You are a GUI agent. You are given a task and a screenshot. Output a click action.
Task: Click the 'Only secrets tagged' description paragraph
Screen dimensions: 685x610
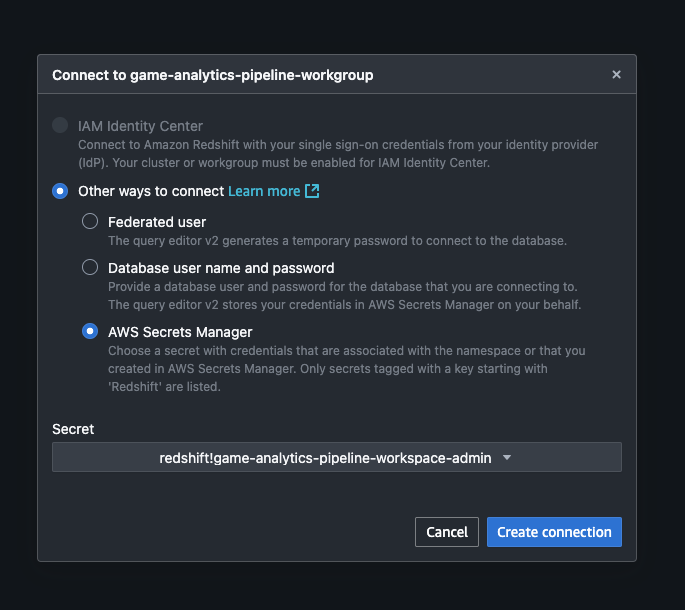point(347,368)
